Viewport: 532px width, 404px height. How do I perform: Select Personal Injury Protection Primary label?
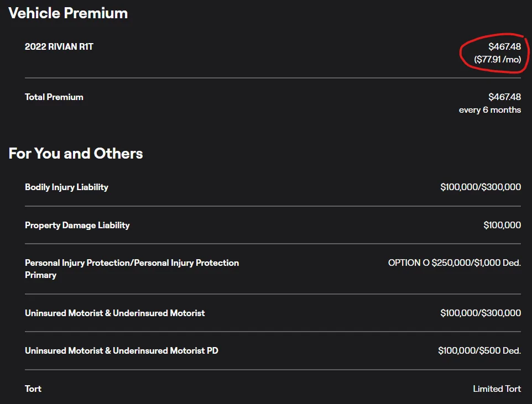tap(132, 269)
